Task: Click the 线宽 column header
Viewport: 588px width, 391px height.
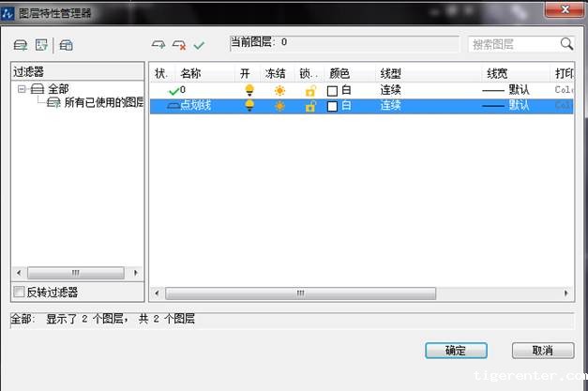Action: coord(498,72)
